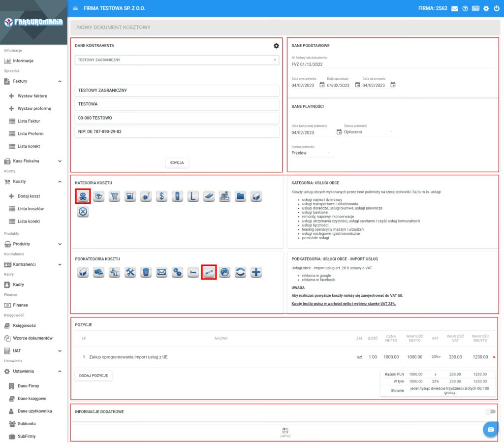Select the shopping cart cost category icon
This screenshot has width=504, height=443.
(114, 196)
